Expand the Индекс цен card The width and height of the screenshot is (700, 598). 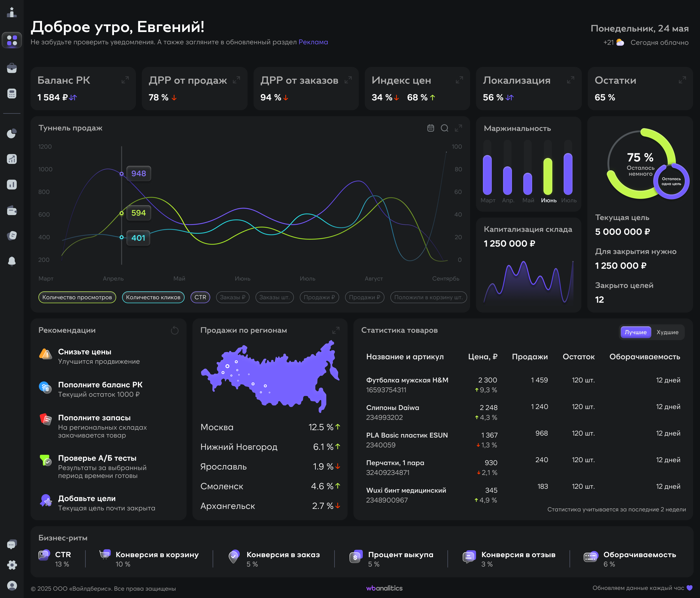click(459, 80)
